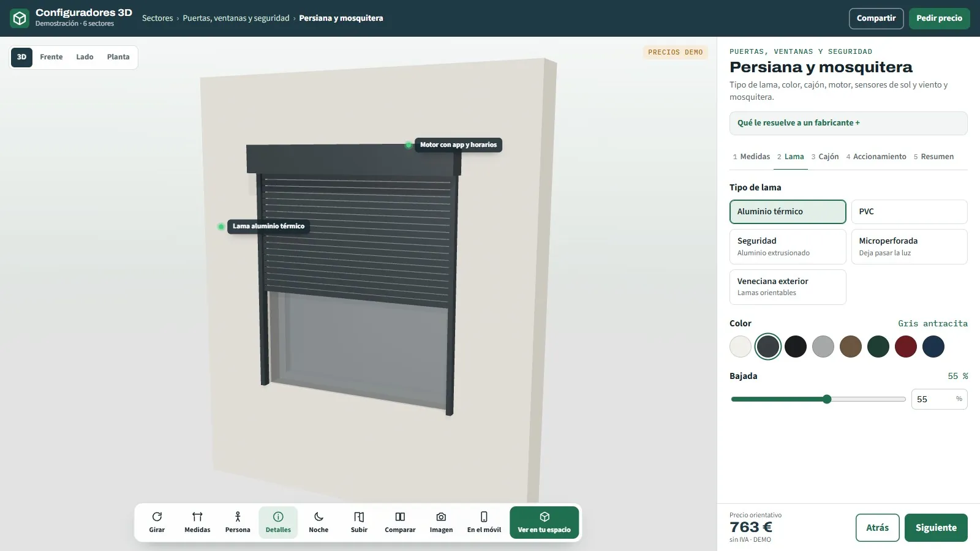Open Sectores breadcrumb link
This screenshot has width=980, height=551.
[157, 18]
